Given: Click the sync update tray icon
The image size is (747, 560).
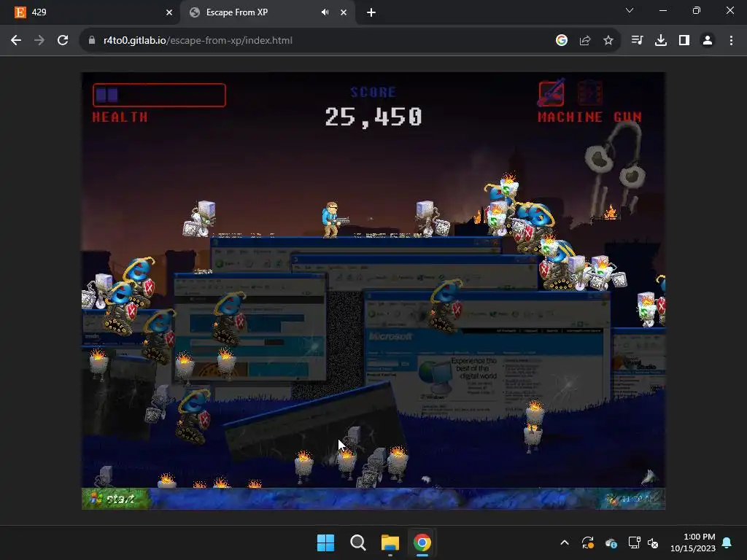Looking at the screenshot, I should [x=588, y=542].
